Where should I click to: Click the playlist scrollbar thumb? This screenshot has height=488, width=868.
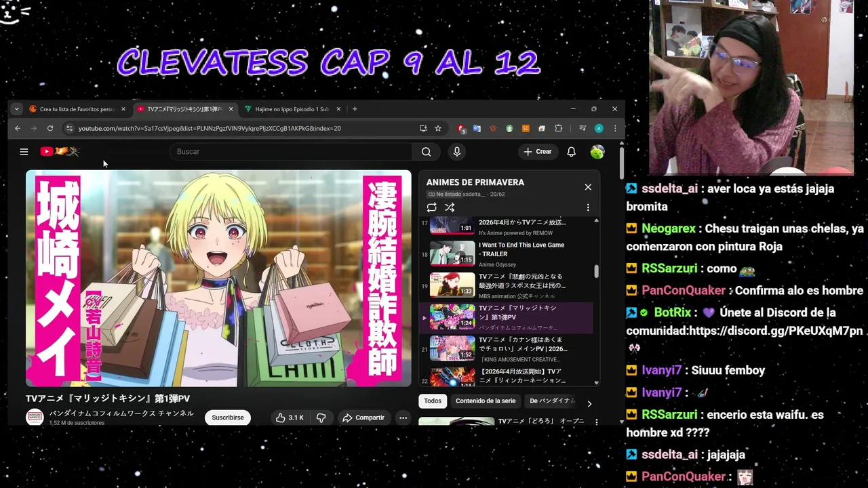[x=597, y=271]
